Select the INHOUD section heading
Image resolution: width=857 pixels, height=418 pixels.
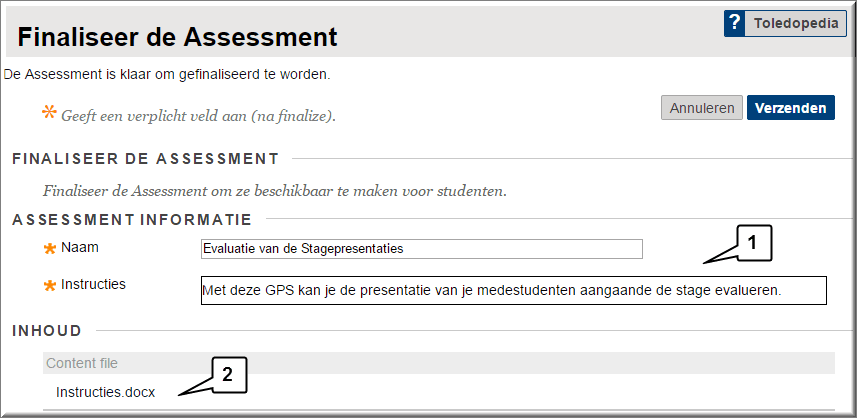pyautogui.click(x=47, y=331)
